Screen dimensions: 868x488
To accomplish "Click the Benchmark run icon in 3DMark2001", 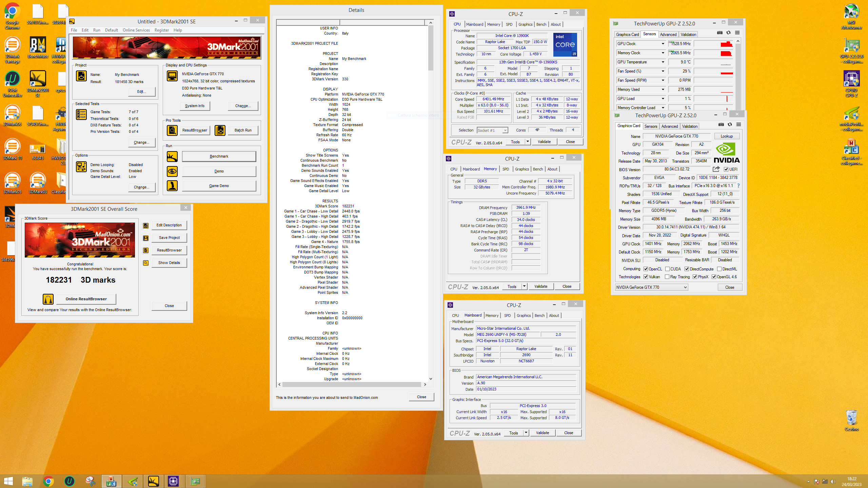I will [x=172, y=157].
